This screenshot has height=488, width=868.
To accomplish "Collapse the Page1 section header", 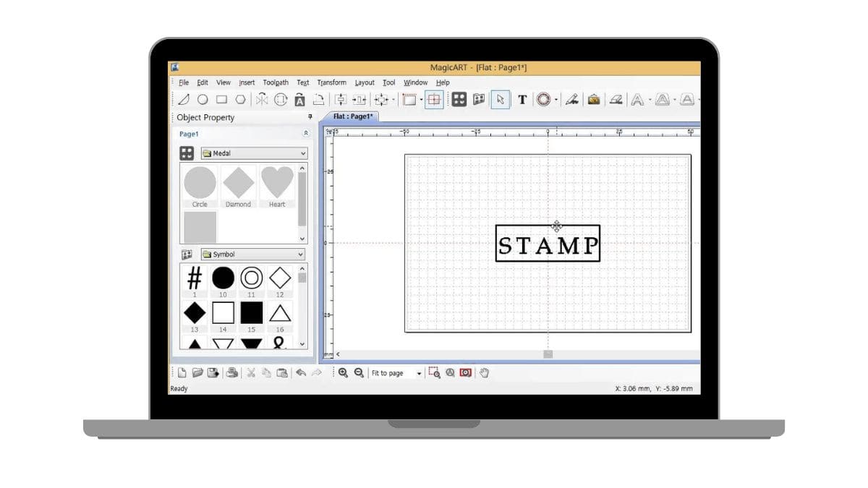I will pyautogui.click(x=305, y=134).
